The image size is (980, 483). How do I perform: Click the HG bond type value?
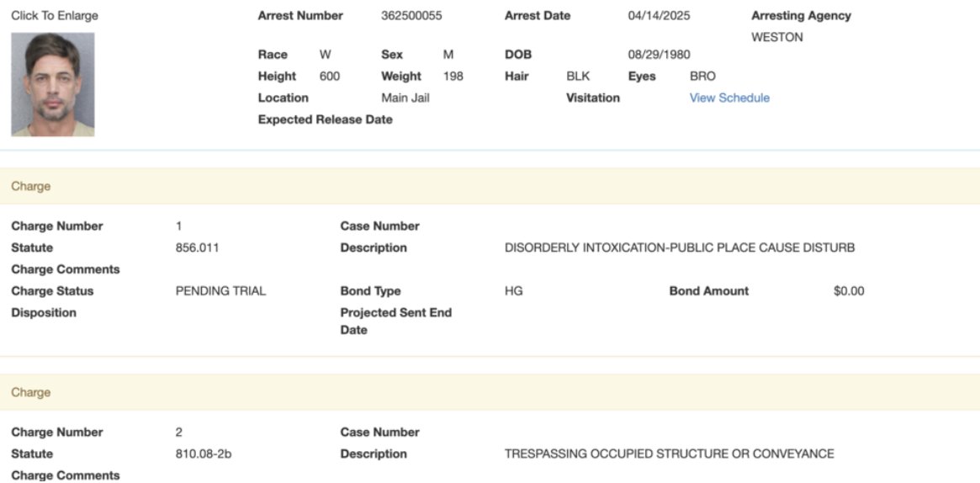513,291
